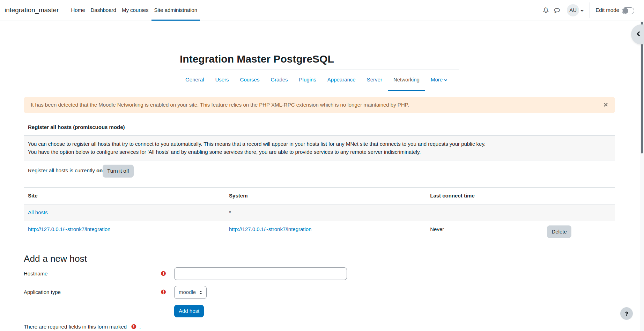Screen dimensions: 644x331
Task: Click the Add a new host heading
Action: 55,259
